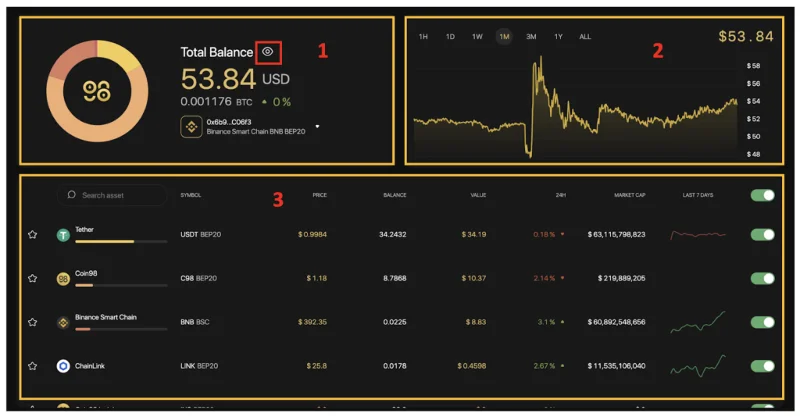
Task: Click Binance Smart Chain's portfolio share bar
Action: pos(121,329)
